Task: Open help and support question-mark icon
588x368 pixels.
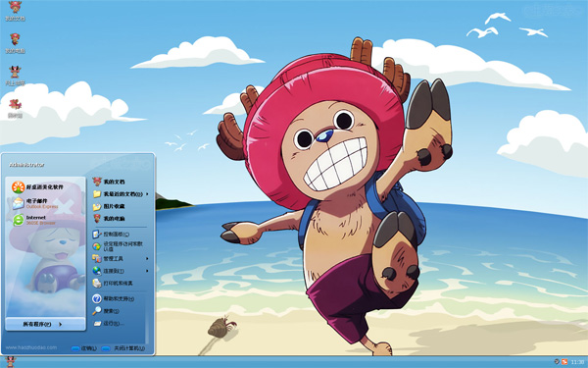Action: point(97,298)
